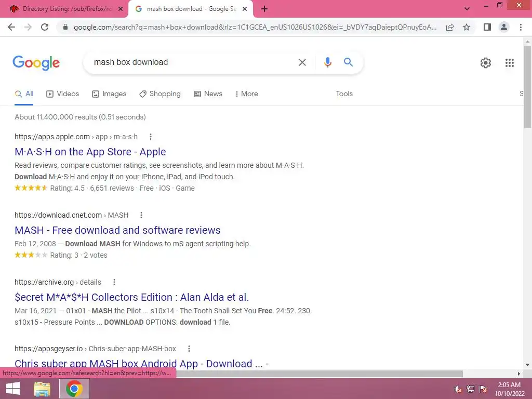Viewport: 532px width, 399px height.
Task: Click the page URL in address bar
Action: click(x=255, y=27)
